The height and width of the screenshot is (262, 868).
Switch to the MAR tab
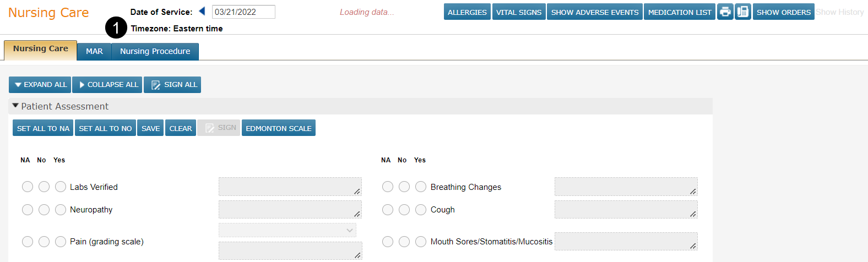point(94,51)
